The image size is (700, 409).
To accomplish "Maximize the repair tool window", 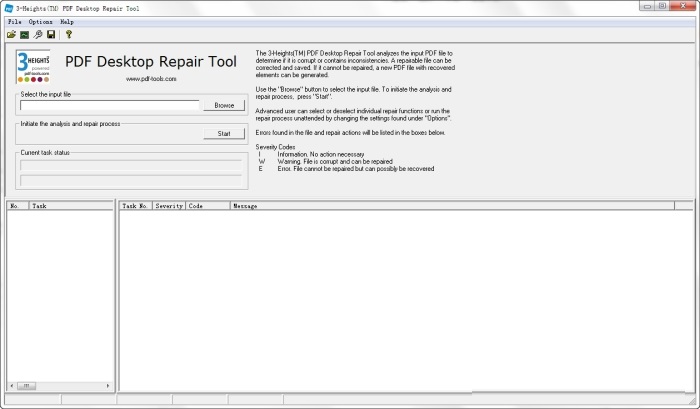I will 662,6.
